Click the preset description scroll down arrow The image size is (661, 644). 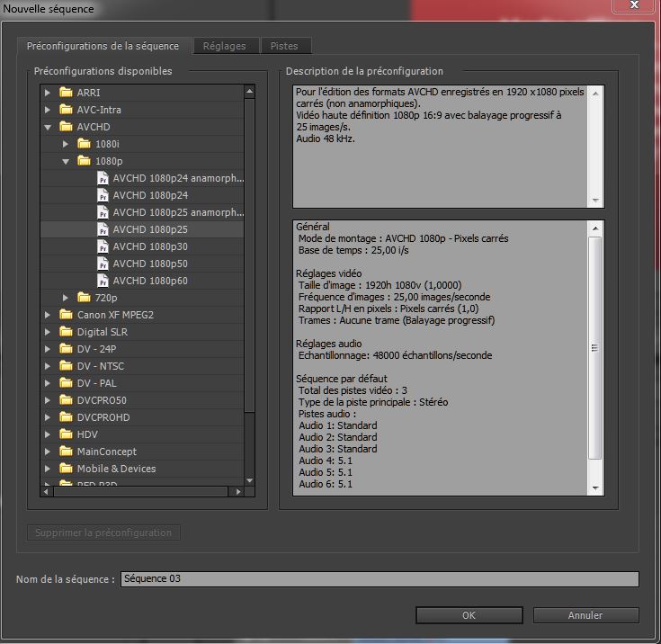tap(595, 201)
